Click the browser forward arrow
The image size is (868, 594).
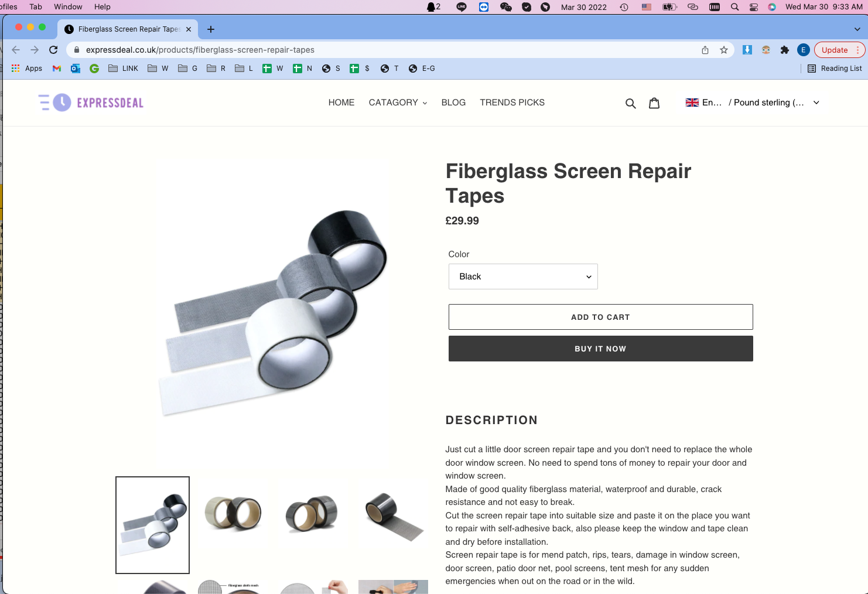35,50
